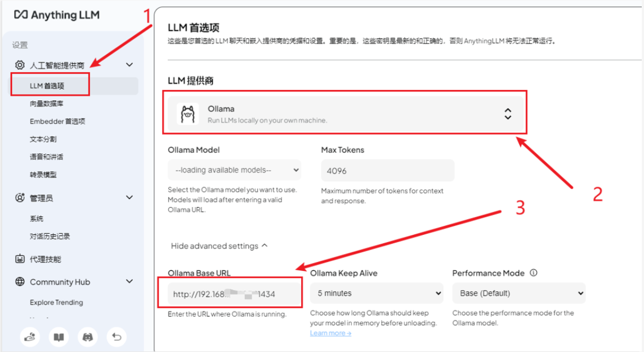
Task: Open 系统 under 管理员
Action: coord(37,219)
